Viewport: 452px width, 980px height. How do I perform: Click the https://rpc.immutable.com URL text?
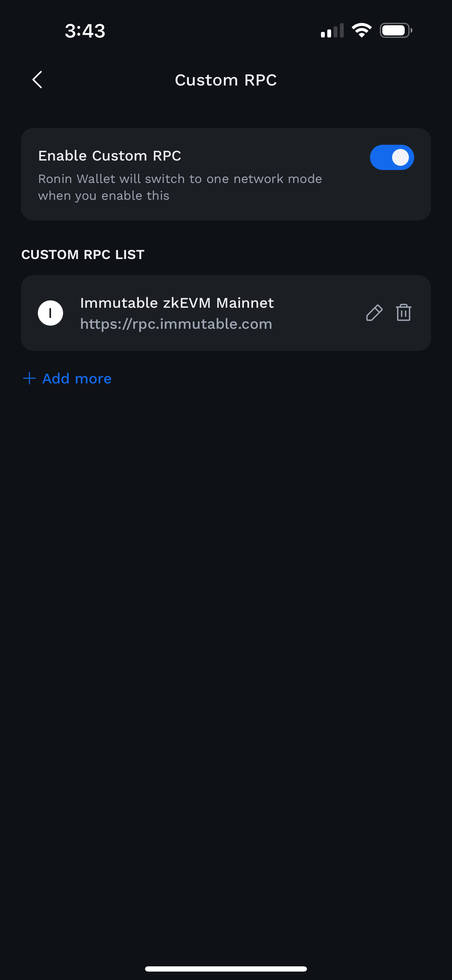(x=176, y=324)
